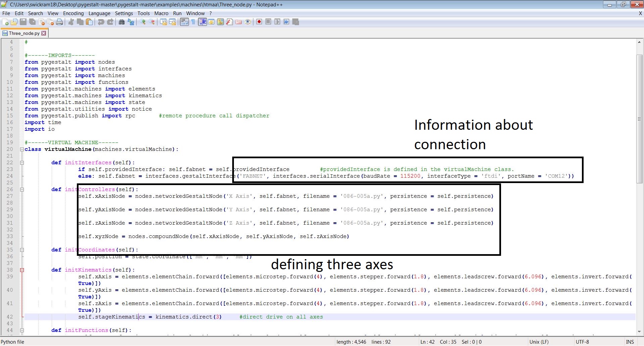Start macro recording
Screen dimensions: 644x346
pos(259,22)
